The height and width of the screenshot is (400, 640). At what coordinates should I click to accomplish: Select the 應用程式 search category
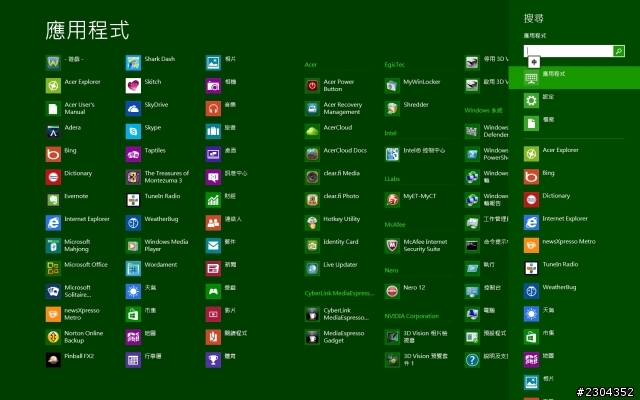[574, 78]
